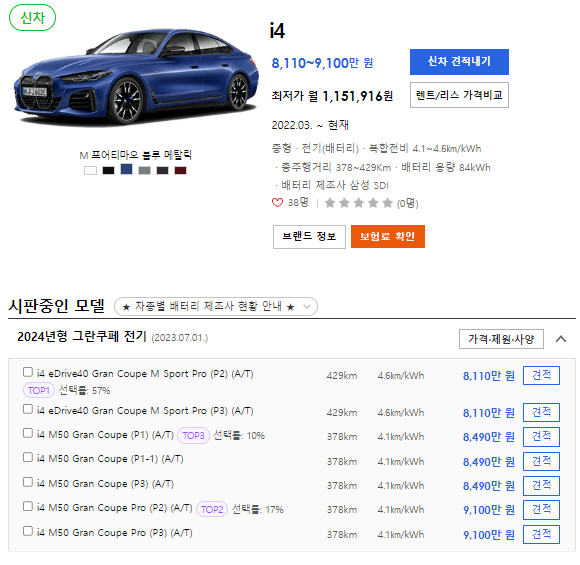Click i4 M50 Gran Coupe (P1-1) model name

110,459
